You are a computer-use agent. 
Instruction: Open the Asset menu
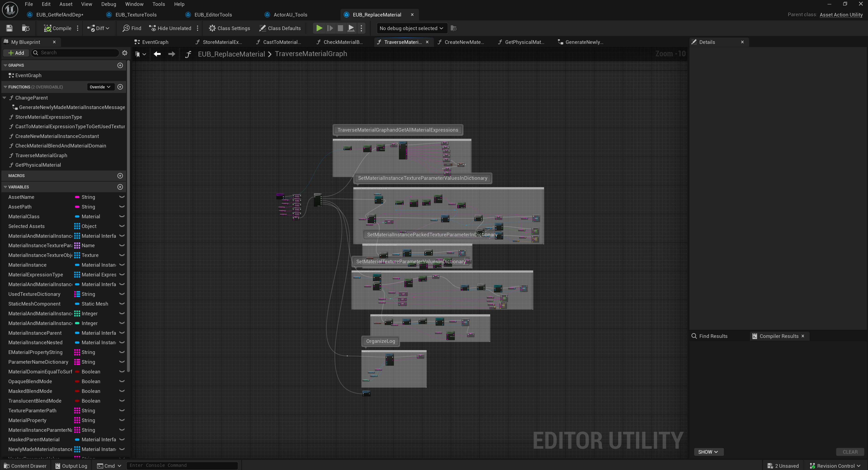66,4
